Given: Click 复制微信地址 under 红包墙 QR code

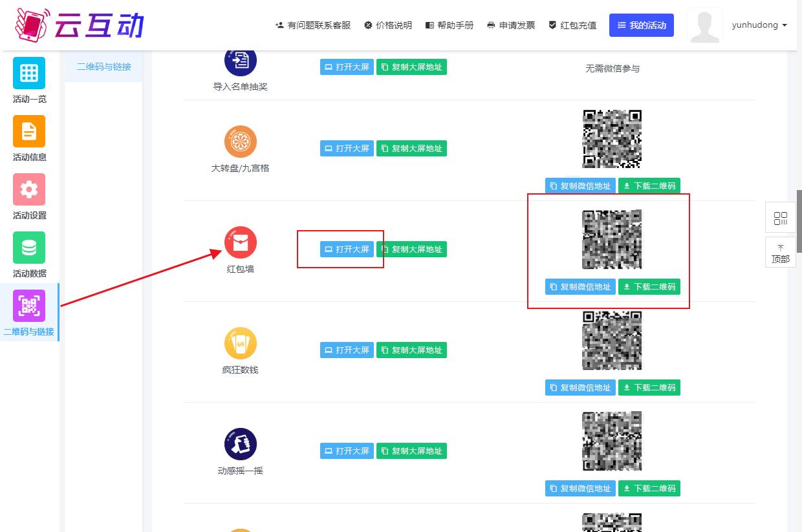Looking at the screenshot, I should pos(580,287).
